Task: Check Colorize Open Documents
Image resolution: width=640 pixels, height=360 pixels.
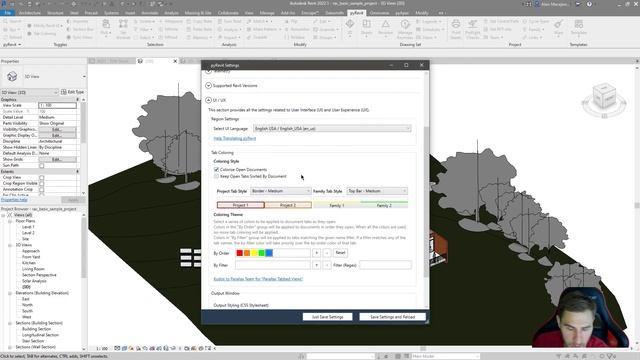Action: 216,169
